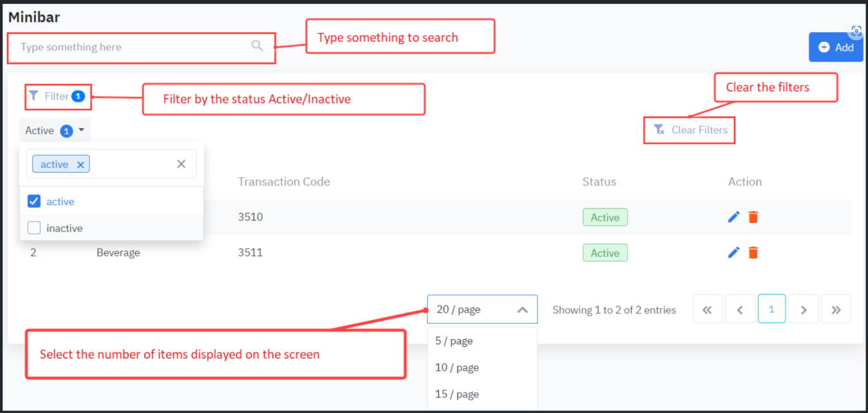Collapse the 20 / page size dropdown
The height and width of the screenshot is (413, 868).
(522, 309)
